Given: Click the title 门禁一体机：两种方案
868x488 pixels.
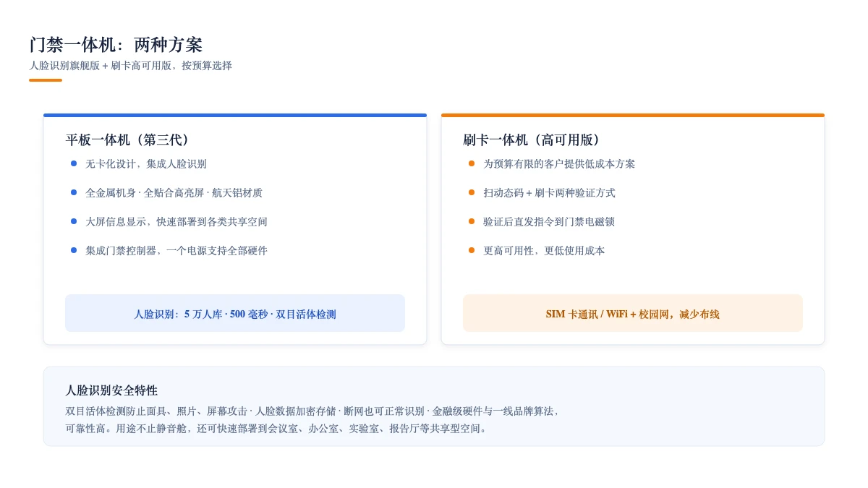Looking at the screenshot, I should tap(116, 45).
